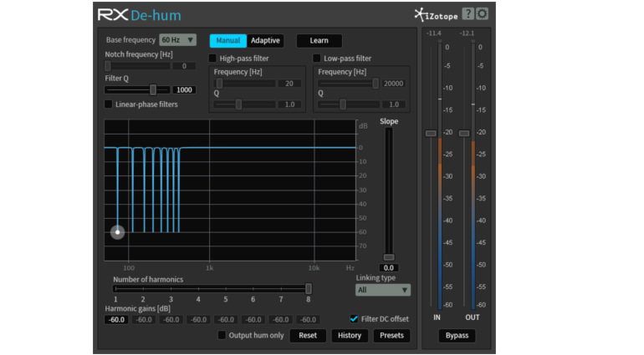Click the iZotope logo
This screenshot has width=644, height=355.
pyautogui.click(x=436, y=15)
